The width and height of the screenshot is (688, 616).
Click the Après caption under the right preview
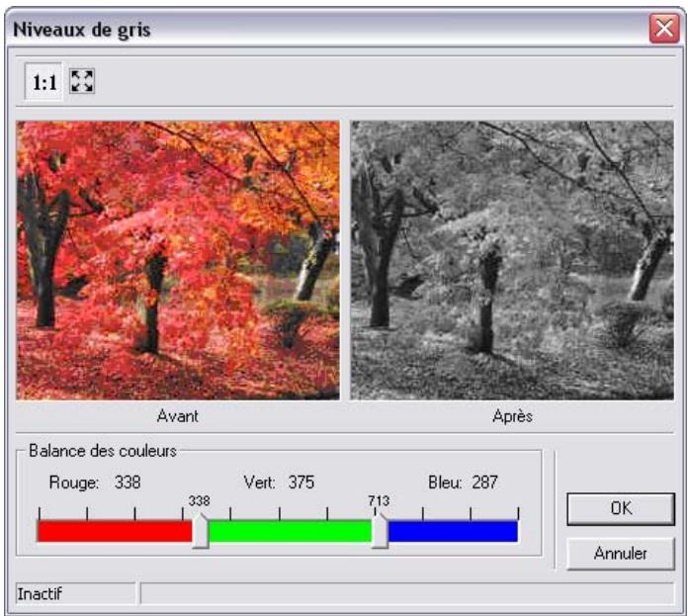coord(512,415)
